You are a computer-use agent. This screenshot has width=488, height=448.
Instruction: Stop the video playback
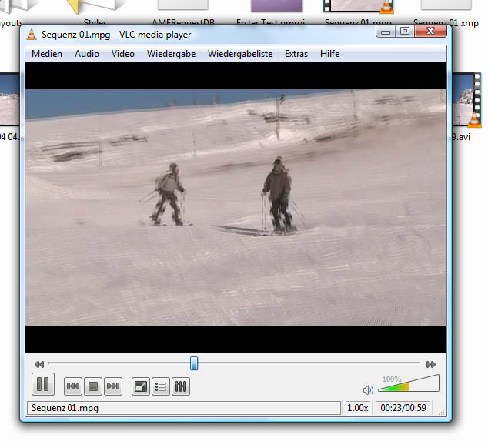click(93, 386)
